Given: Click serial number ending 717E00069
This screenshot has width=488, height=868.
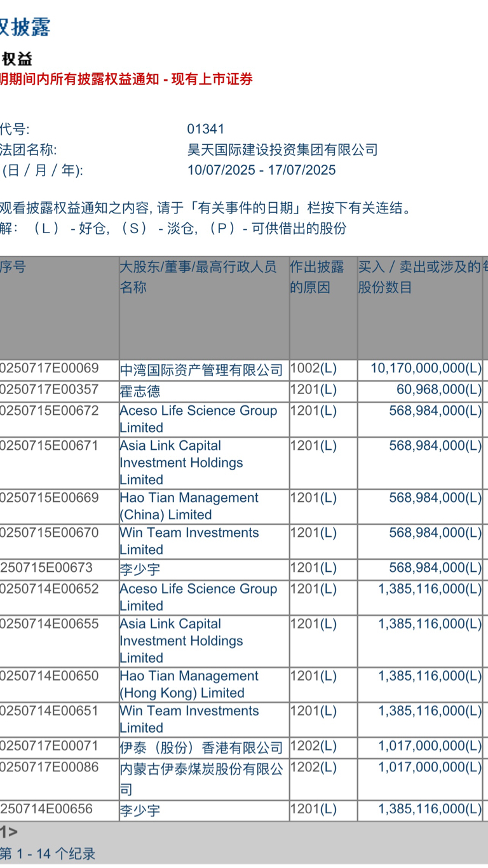Looking at the screenshot, I should point(50,369).
